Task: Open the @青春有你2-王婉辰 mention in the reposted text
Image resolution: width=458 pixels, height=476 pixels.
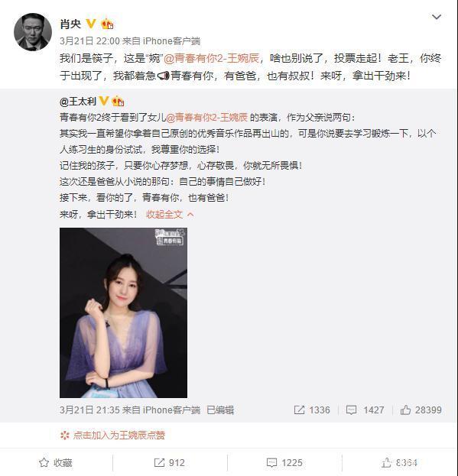Action: tap(207, 117)
